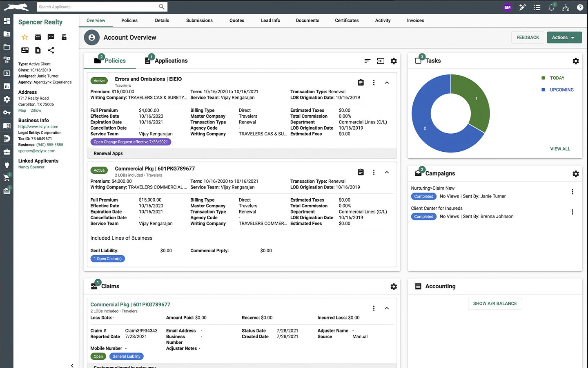The width and height of the screenshot is (588, 368).
Task: Open the help question mark icon
Action: (x=580, y=7)
